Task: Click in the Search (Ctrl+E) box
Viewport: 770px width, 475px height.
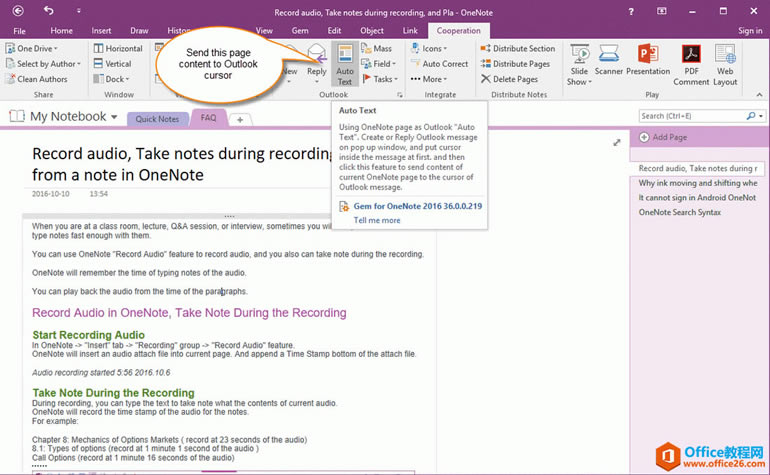Action: click(x=693, y=116)
